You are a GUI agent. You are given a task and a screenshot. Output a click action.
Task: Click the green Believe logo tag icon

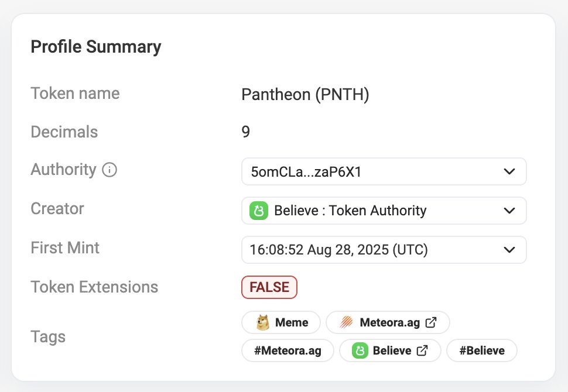360,351
